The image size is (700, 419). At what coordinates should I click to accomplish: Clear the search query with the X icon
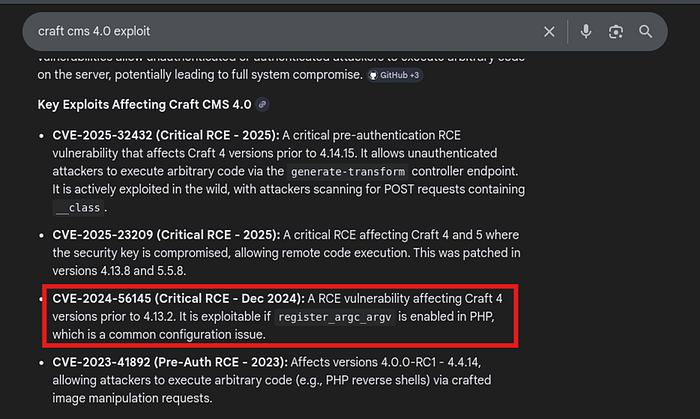pyautogui.click(x=549, y=32)
